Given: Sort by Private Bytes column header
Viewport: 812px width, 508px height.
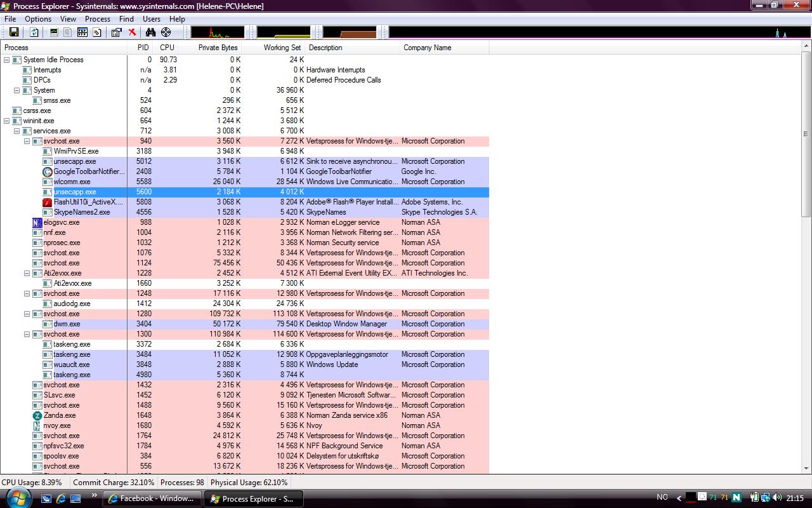Looking at the screenshot, I should (x=211, y=48).
